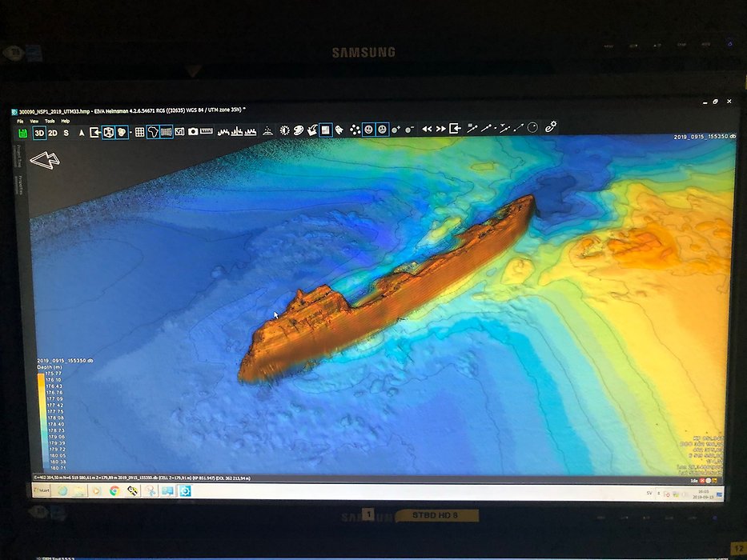Switch to 2D view mode
Image resolution: width=747 pixels, height=560 pixels.
[53, 133]
